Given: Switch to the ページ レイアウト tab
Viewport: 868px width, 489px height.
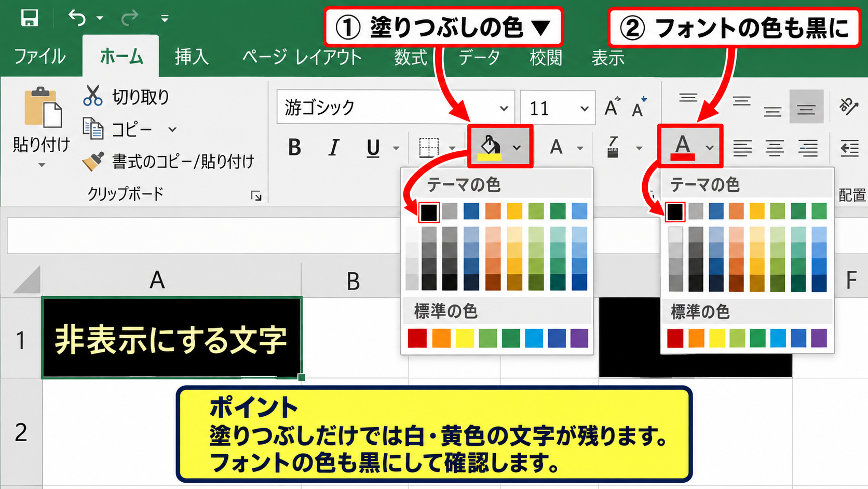Looking at the screenshot, I should click(302, 57).
